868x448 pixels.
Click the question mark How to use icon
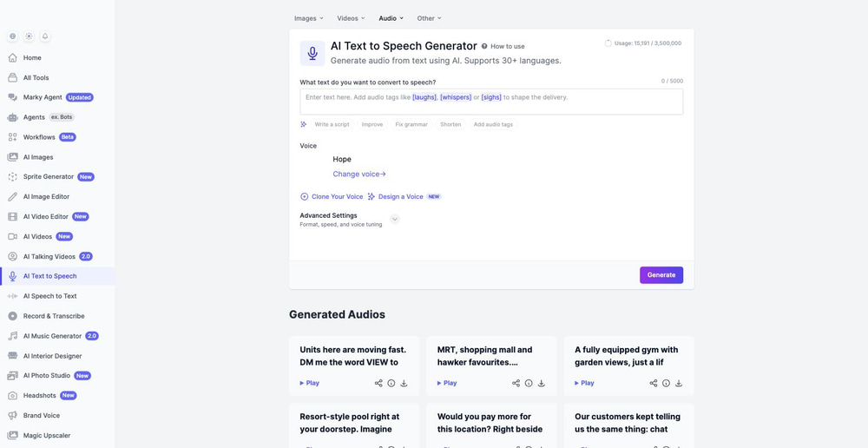[484, 47]
